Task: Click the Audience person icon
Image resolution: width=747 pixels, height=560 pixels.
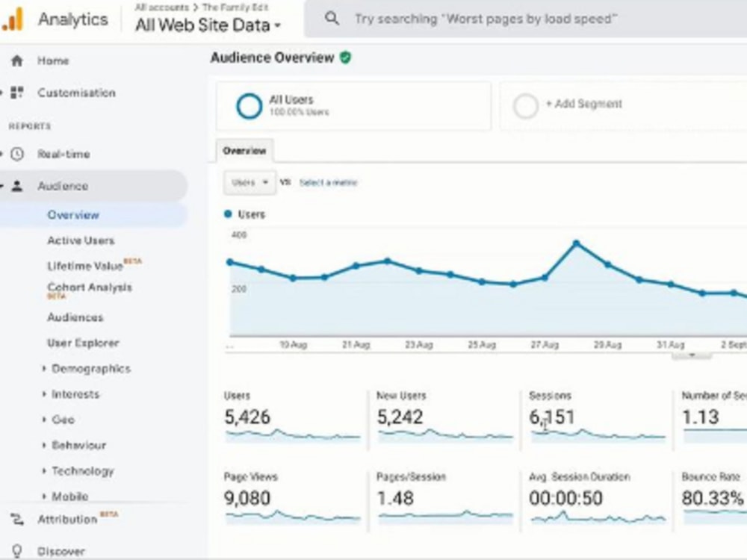Action: pos(17,186)
